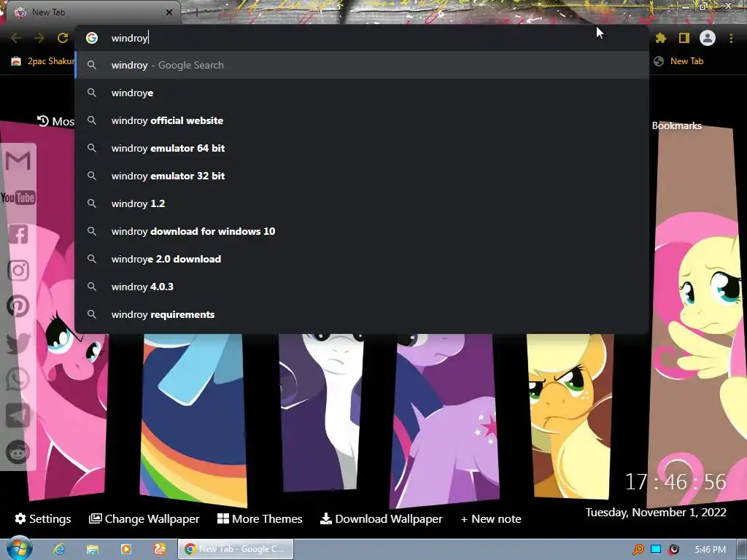
Task: Open the New Tab bookmark in bookmarks bar
Action: click(x=679, y=61)
